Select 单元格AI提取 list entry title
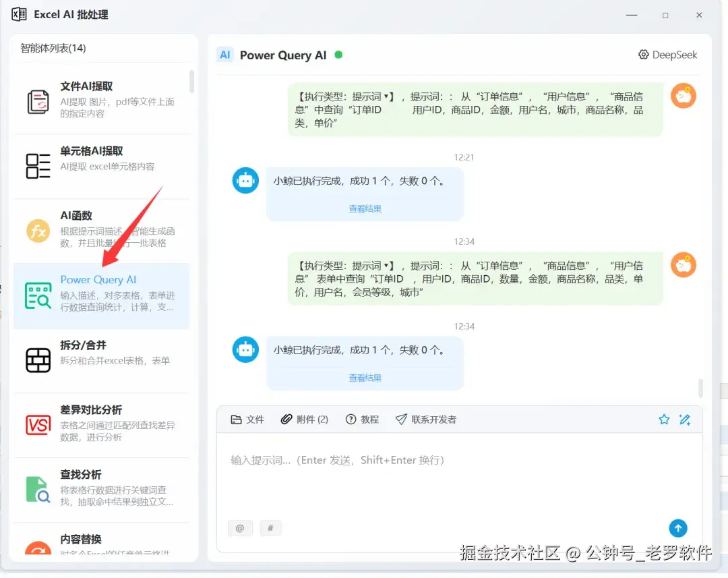728x578 pixels. (x=92, y=151)
